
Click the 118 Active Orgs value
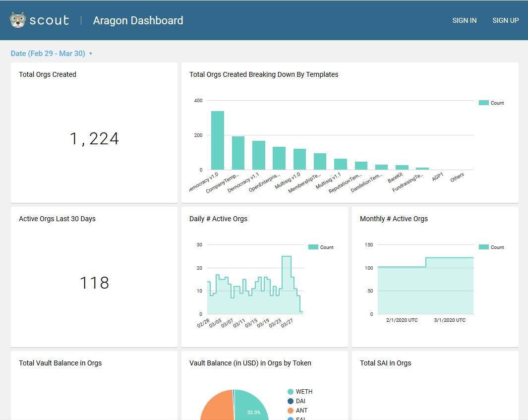pos(94,283)
